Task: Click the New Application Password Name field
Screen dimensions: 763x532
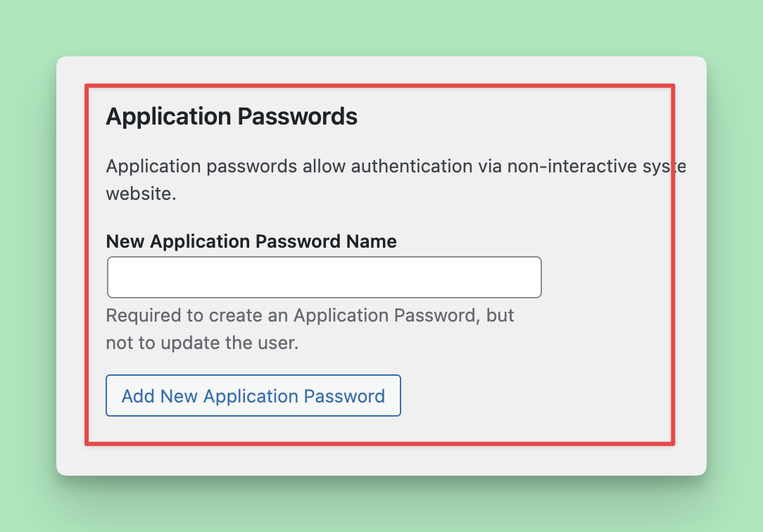Action: tap(324, 277)
